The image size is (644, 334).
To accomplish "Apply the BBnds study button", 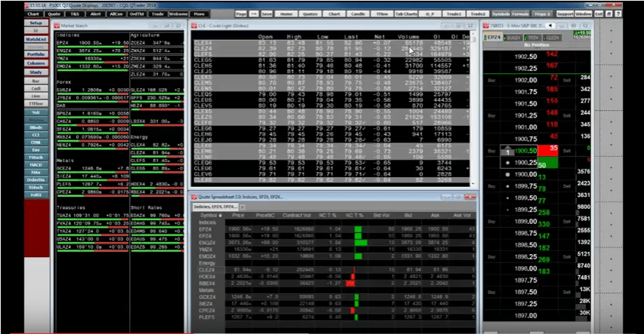I will tap(36, 127).
